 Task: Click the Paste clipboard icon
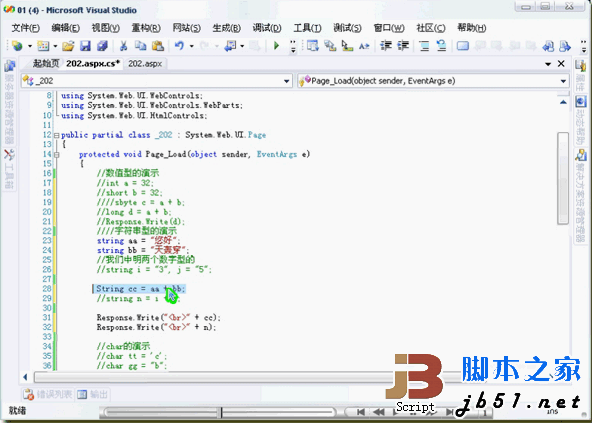(158, 46)
